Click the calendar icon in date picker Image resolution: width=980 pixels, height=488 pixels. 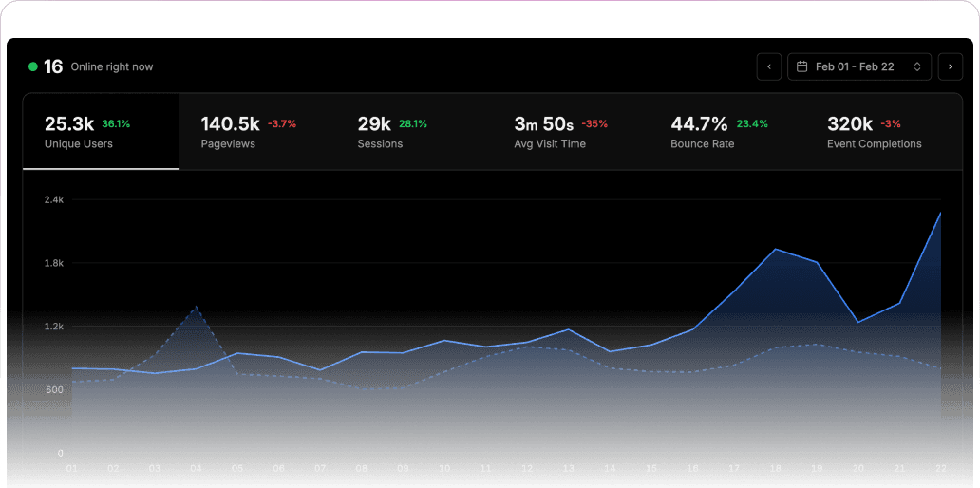click(x=802, y=66)
